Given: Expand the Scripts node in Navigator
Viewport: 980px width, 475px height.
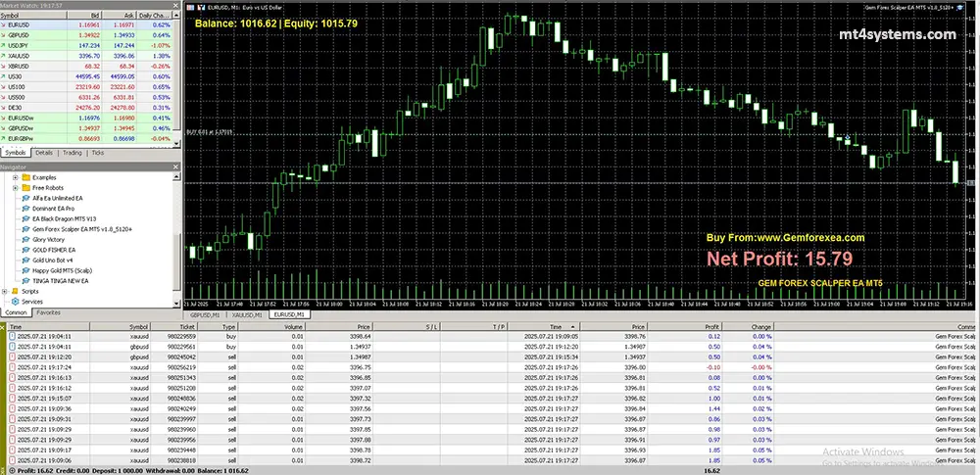Looking at the screenshot, I should 5,291.
